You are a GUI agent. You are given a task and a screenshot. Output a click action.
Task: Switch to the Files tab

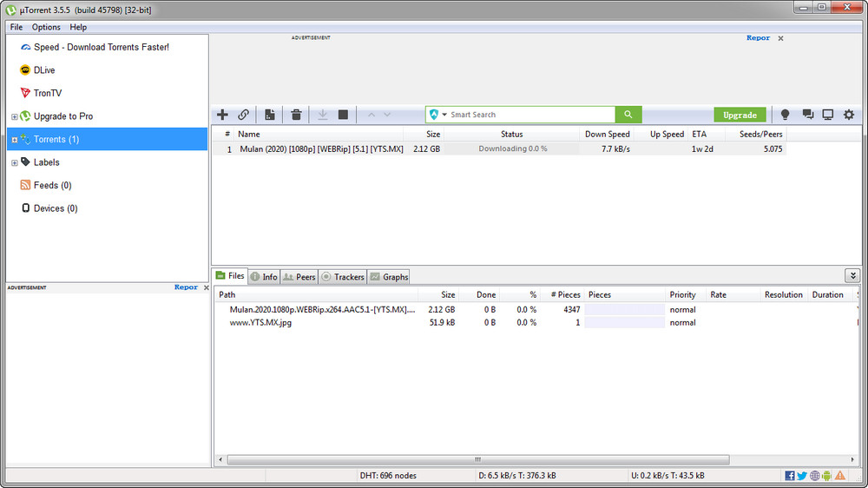(230, 276)
